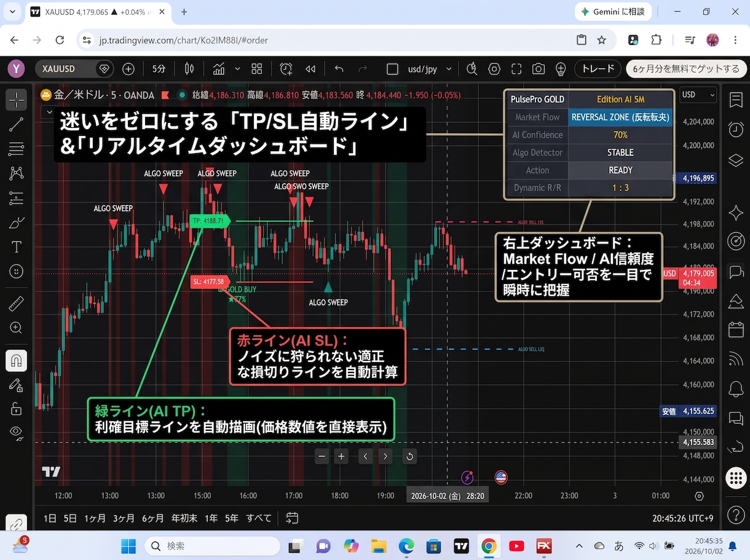The image size is (750, 560).
Task: Select the trend line drawing tool
Action: 17,124
